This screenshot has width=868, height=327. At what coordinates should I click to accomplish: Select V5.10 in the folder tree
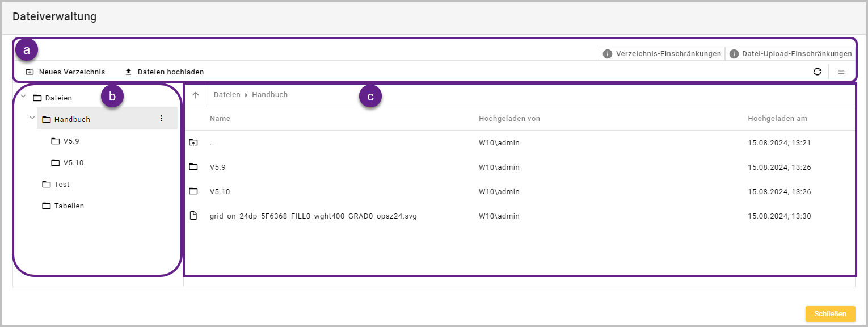click(73, 163)
